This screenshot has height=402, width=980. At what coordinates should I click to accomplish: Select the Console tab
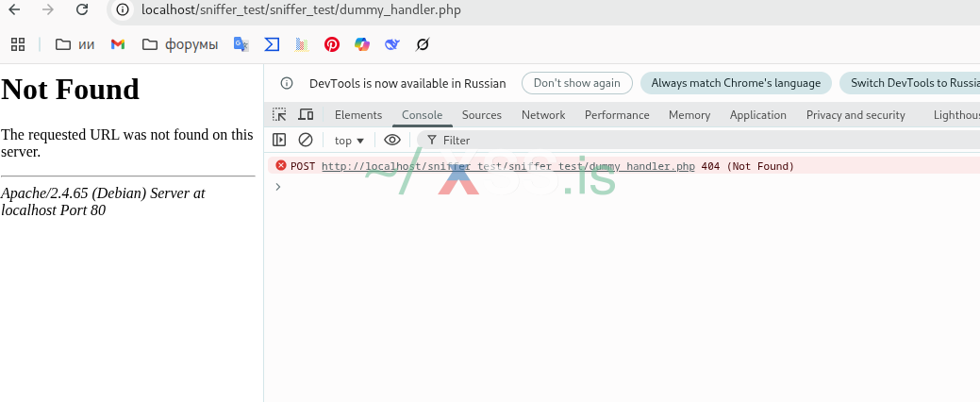(422, 115)
